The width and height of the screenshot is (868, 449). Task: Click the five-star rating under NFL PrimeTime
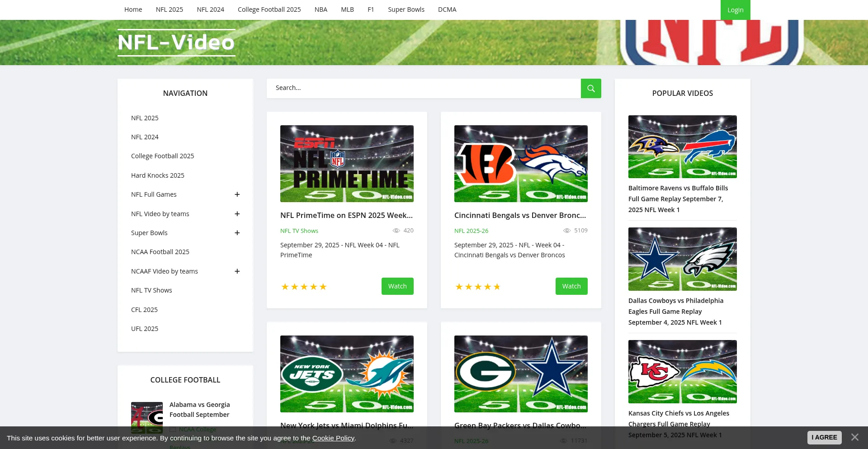tap(304, 287)
